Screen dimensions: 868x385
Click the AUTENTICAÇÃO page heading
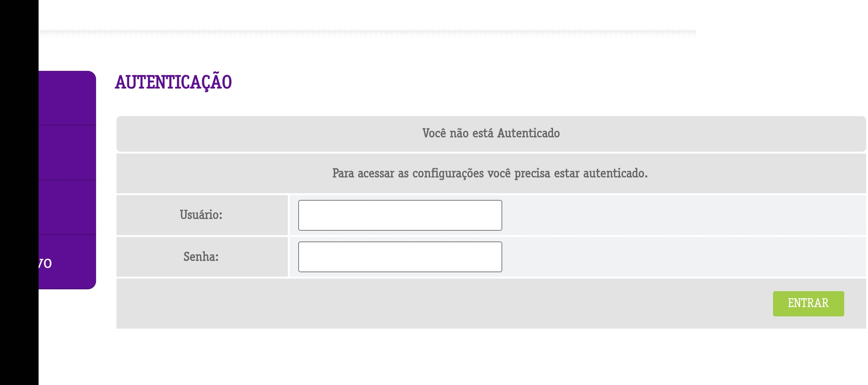pos(173,82)
